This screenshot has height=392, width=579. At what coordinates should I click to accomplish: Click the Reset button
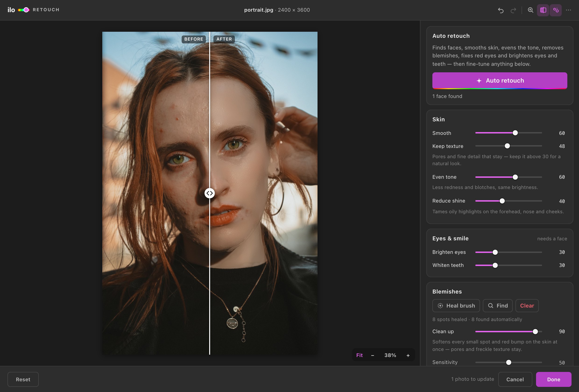pos(23,379)
